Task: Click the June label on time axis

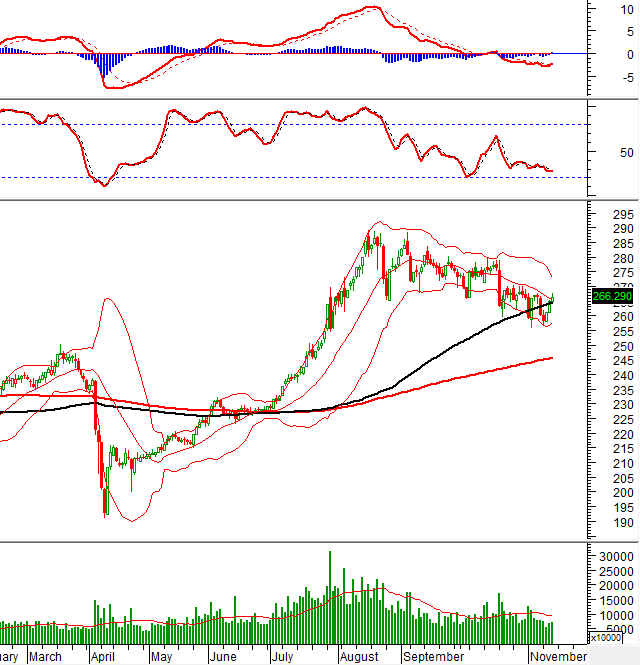Action: [222, 657]
